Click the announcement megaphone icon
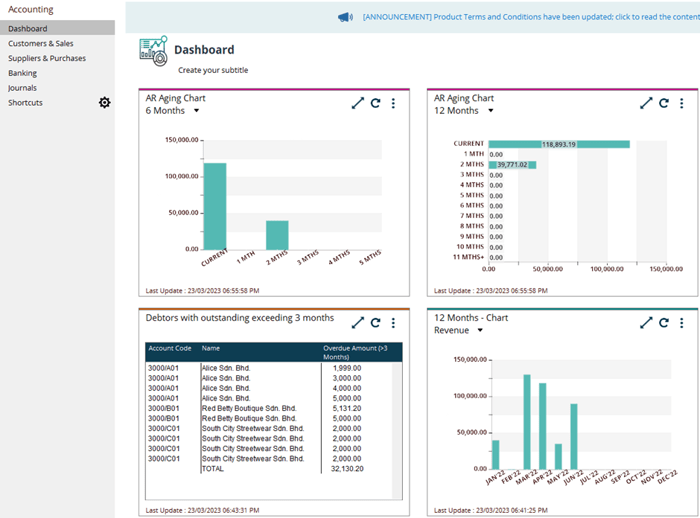The image size is (700, 518). point(345,17)
